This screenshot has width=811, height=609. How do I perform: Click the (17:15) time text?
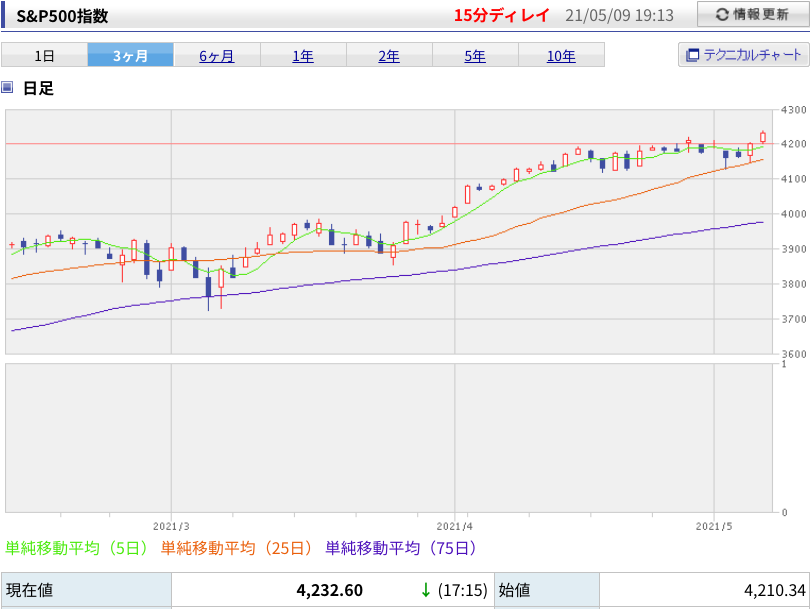[x=462, y=590]
